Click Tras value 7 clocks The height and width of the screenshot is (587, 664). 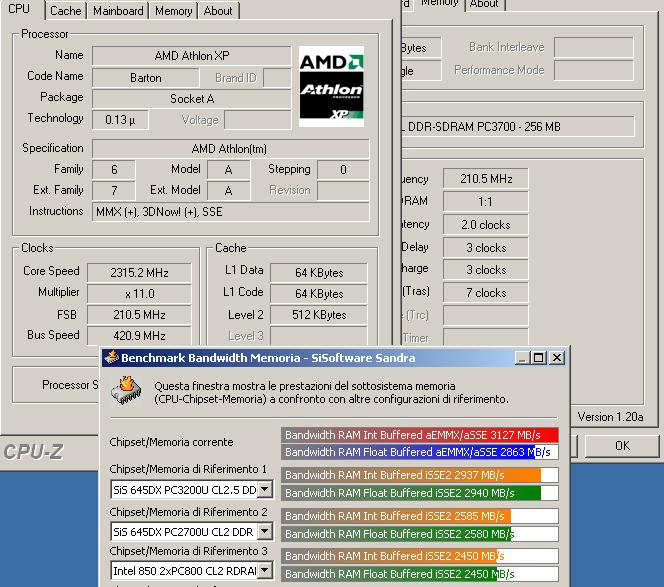[x=486, y=293]
